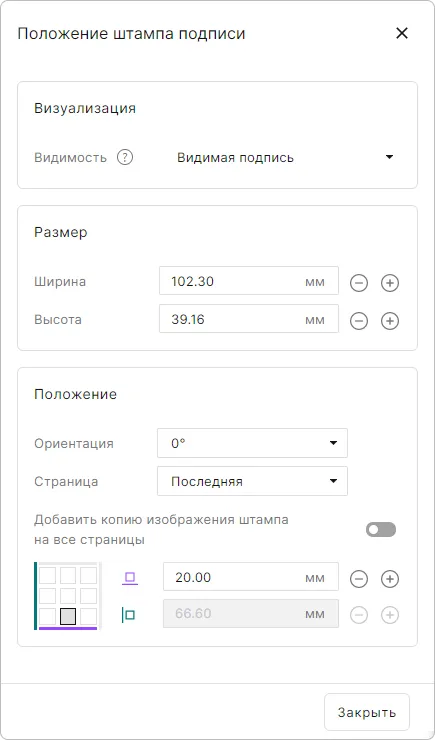435x740 pixels.
Task: Click the Ориентация label
Action: coord(74,444)
